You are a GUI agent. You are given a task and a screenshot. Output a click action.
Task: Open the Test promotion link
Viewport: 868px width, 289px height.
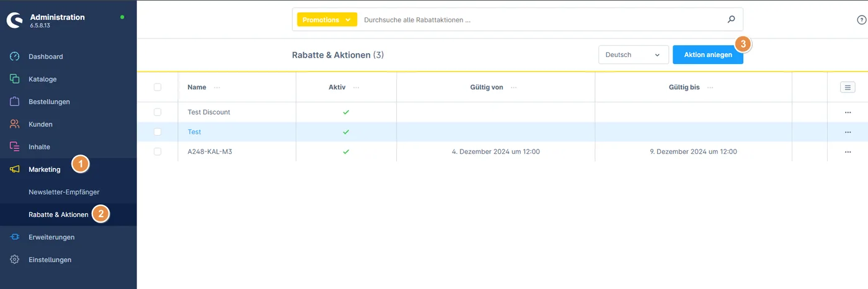(194, 132)
